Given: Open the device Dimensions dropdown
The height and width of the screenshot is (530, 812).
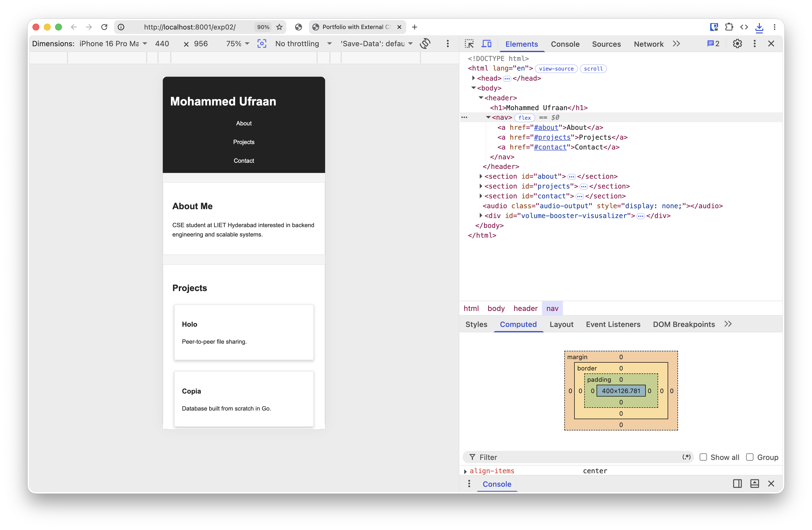Looking at the screenshot, I should 113,44.
